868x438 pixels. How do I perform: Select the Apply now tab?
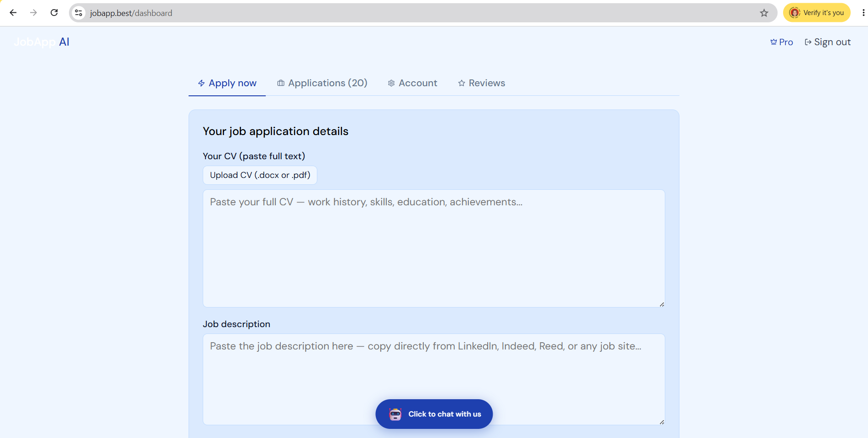coord(227,83)
